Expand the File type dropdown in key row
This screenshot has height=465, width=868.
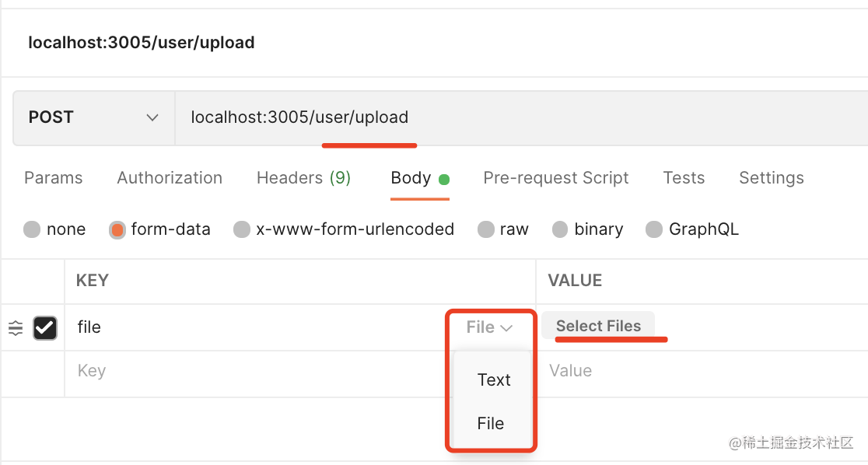489,327
